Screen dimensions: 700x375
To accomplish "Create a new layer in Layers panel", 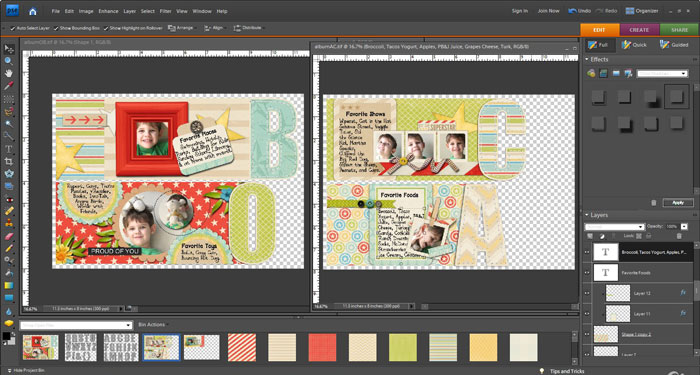I will click(x=590, y=236).
